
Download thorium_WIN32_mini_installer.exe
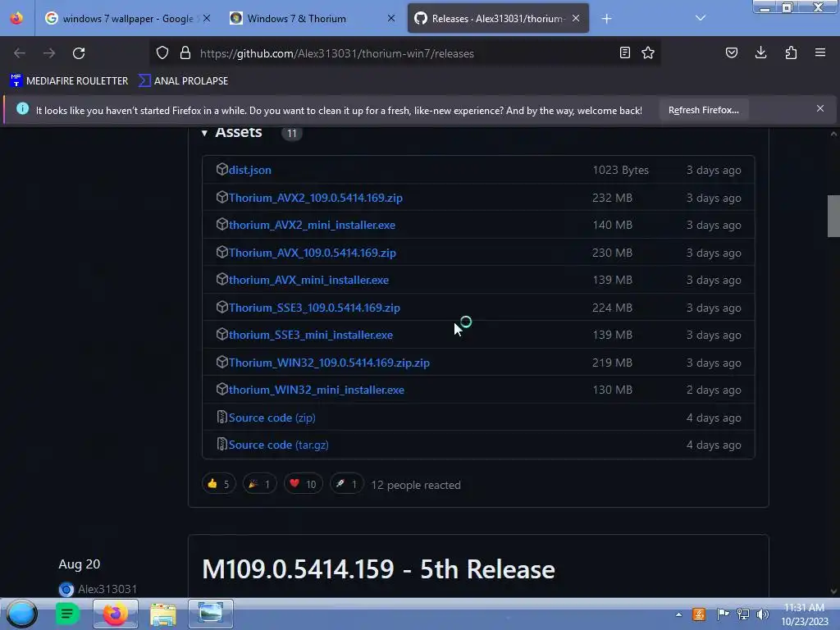(317, 390)
